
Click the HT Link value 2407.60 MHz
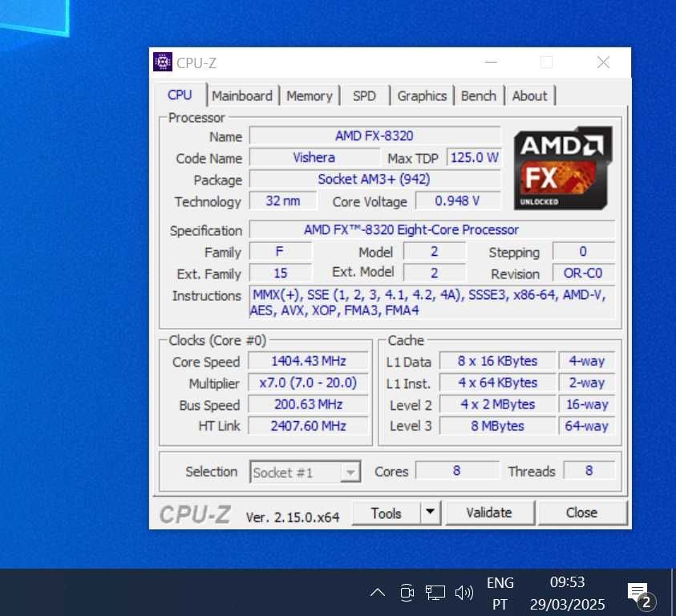[308, 426]
